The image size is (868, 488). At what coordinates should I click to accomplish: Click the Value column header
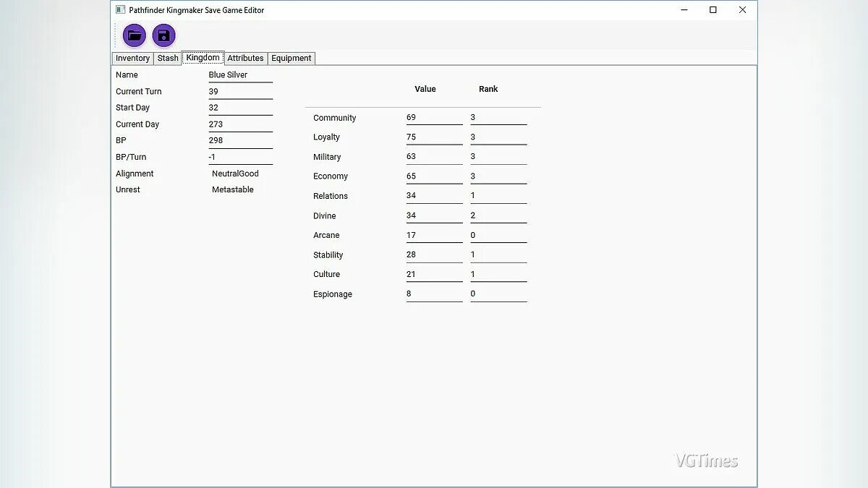(x=425, y=89)
